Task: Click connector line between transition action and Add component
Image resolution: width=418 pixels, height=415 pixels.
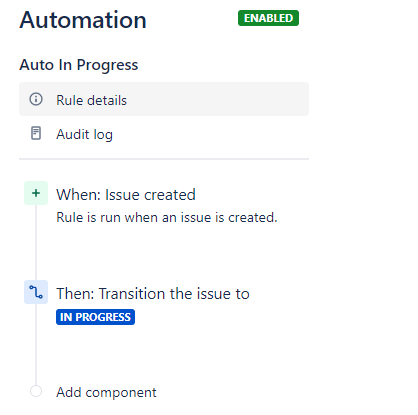Action: (x=36, y=344)
